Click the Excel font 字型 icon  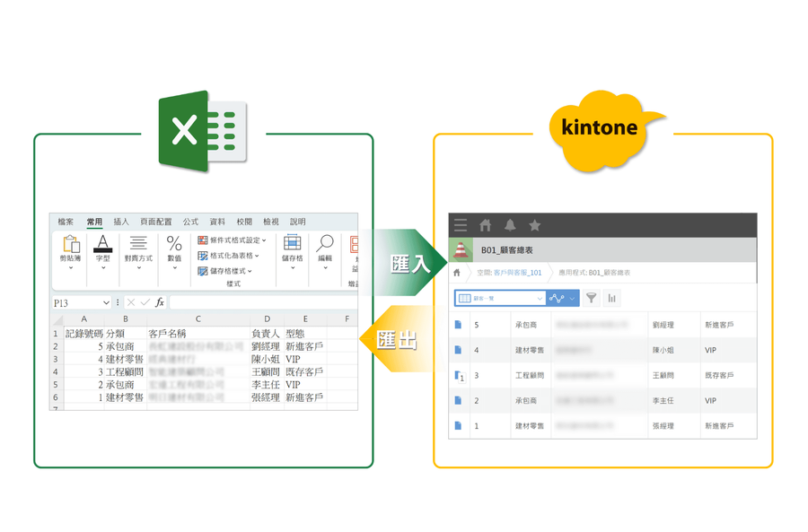[103, 243]
